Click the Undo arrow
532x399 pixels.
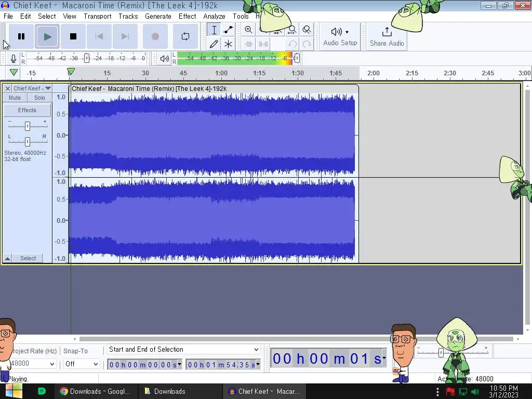(292, 44)
